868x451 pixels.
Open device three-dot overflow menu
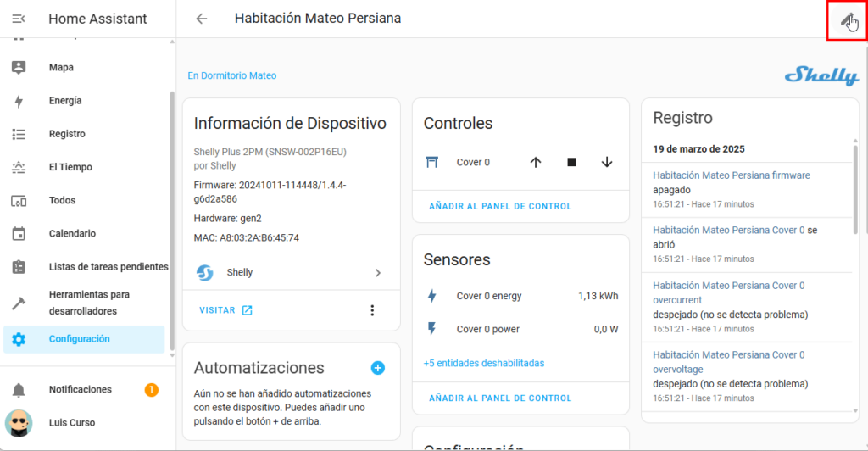[371, 310]
